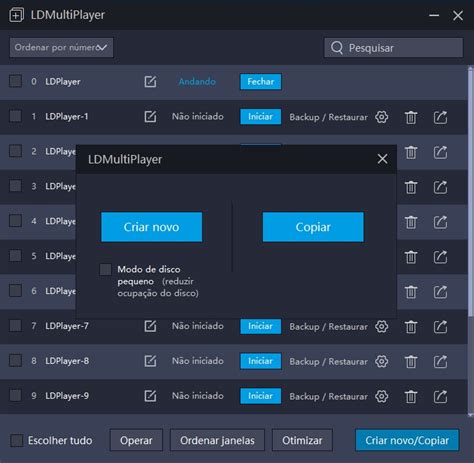
Task: Rename LDPlayer-8 with the edit icon
Action: pyautogui.click(x=150, y=361)
